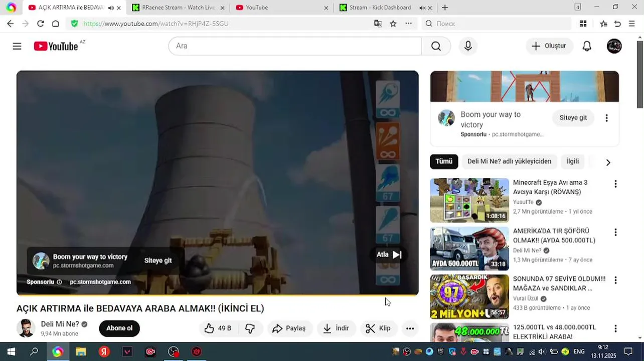Open options for ELEKTRİKLİ ARABA video
Image resolution: width=644 pixels, height=361 pixels.
coord(615,329)
